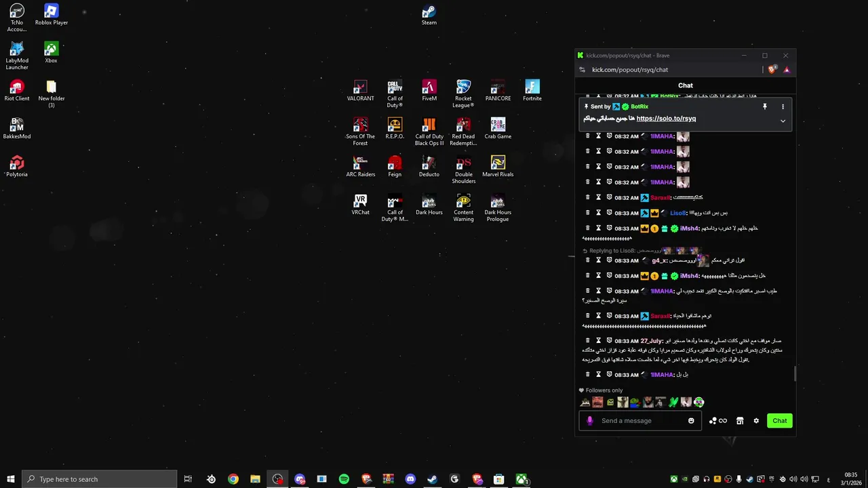868x488 pixels.
Task: Open the Kick chat settings gear
Action: pyautogui.click(x=756, y=421)
